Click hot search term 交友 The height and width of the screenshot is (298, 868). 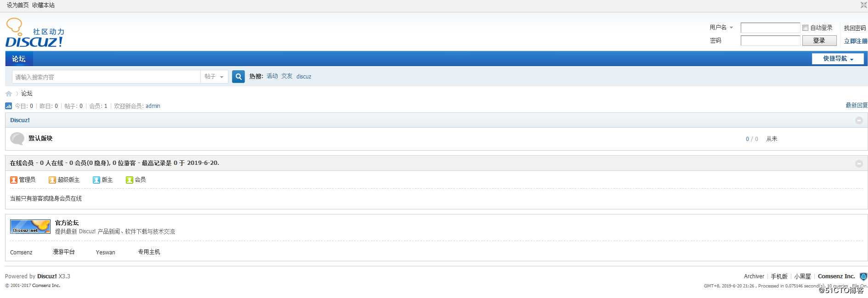287,76
